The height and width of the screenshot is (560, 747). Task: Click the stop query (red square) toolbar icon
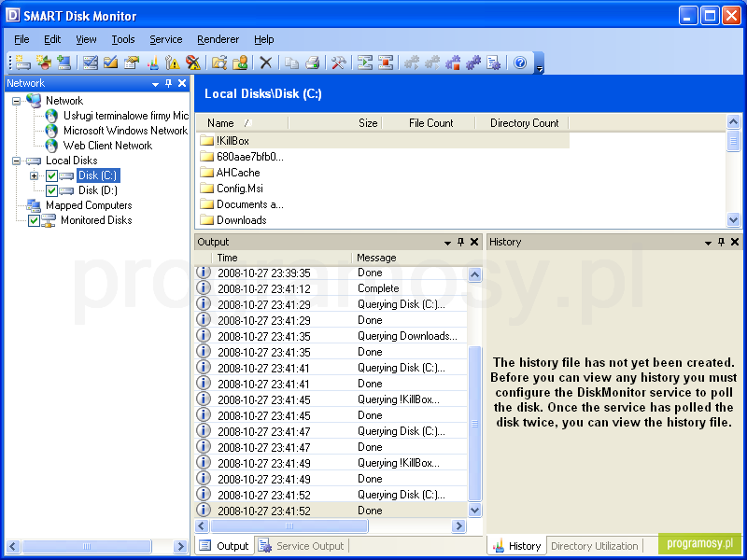[386, 63]
